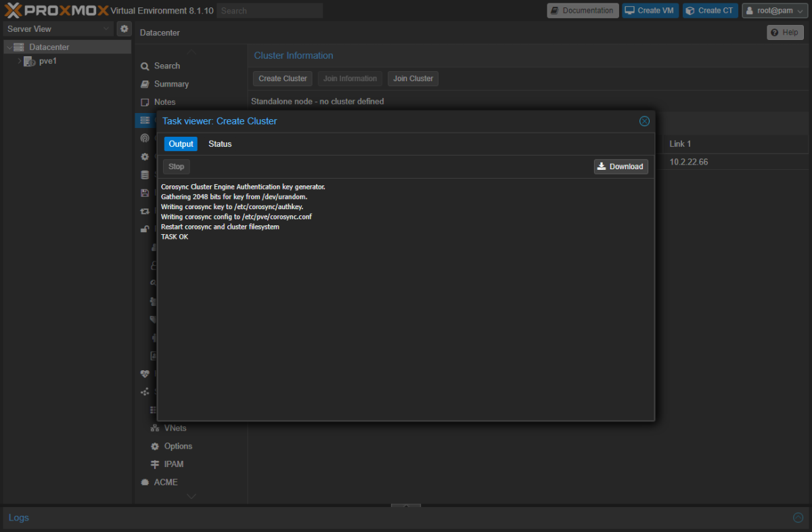This screenshot has width=812, height=532.
Task: Click the gear icon below Ceph icon
Action: (x=145, y=156)
